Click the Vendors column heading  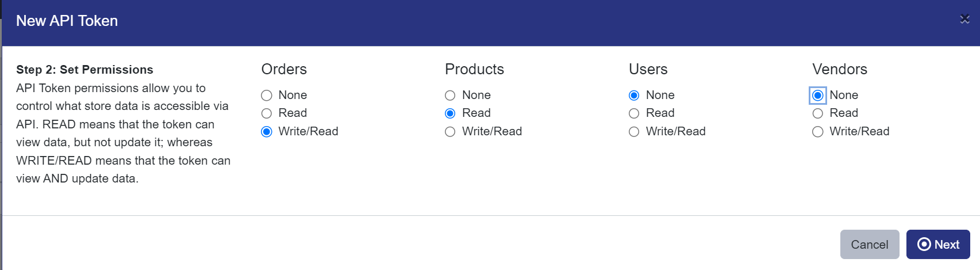(839, 69)
